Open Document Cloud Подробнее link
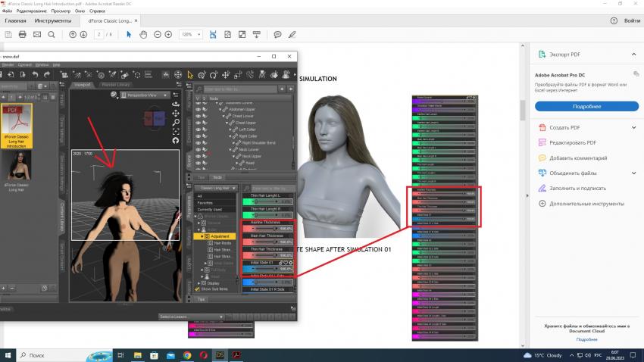Viewport: 644px width, 362px height. pos(586,339)
